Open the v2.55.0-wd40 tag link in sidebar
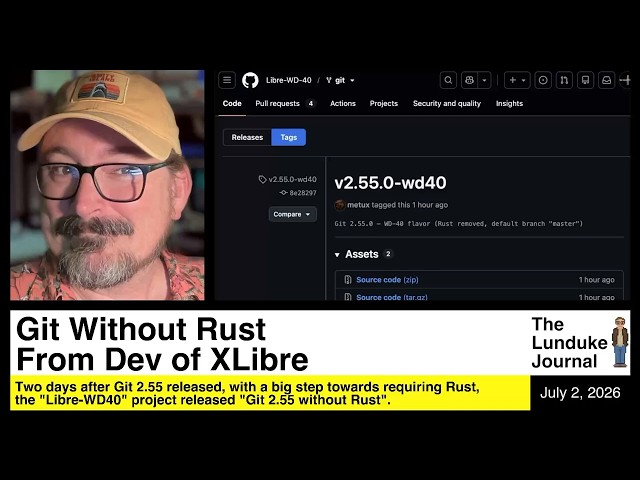 pyautogui.click(x=292, y=179)
